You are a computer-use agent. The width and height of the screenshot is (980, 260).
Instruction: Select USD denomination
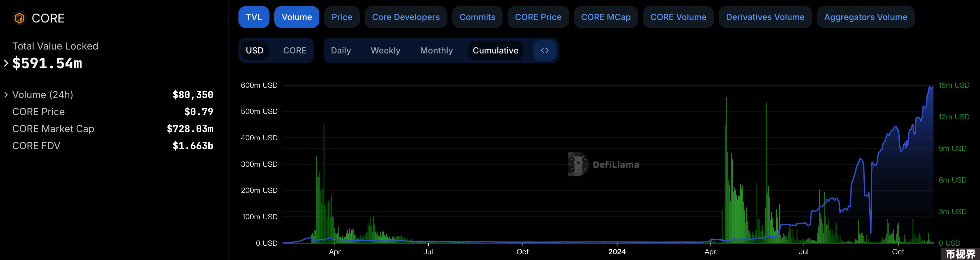[x=255, y=50]
